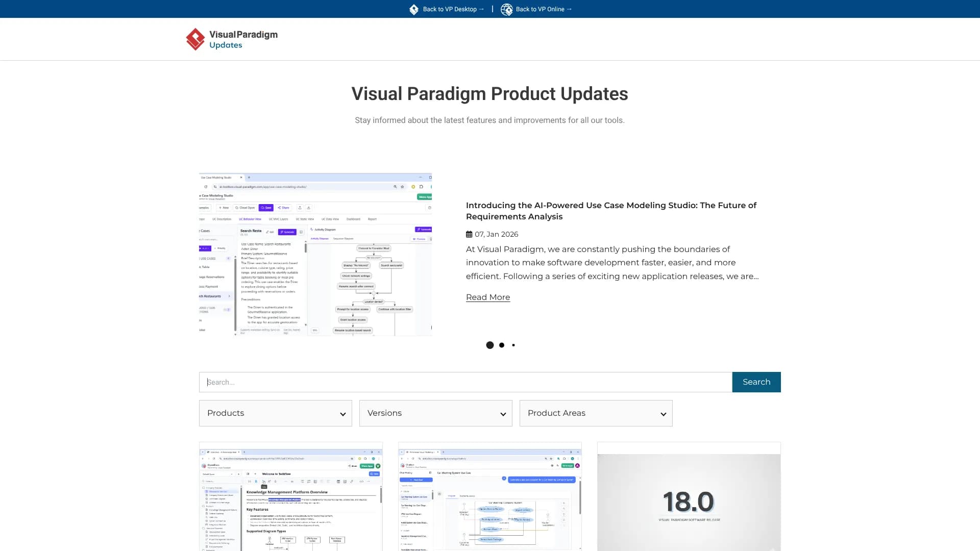Select the second carousel dot
The width and height of the screenshot is (980, 551).
click(x=501, y=345)
